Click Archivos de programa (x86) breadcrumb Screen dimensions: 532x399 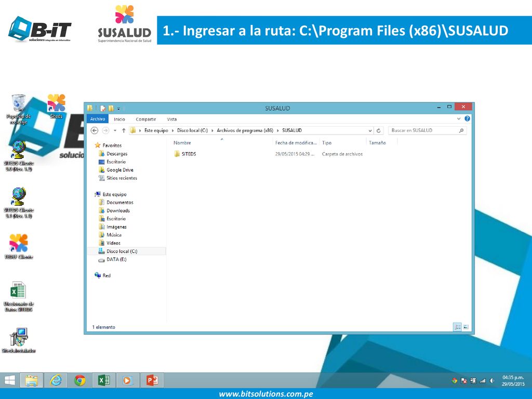pos(245,130)
